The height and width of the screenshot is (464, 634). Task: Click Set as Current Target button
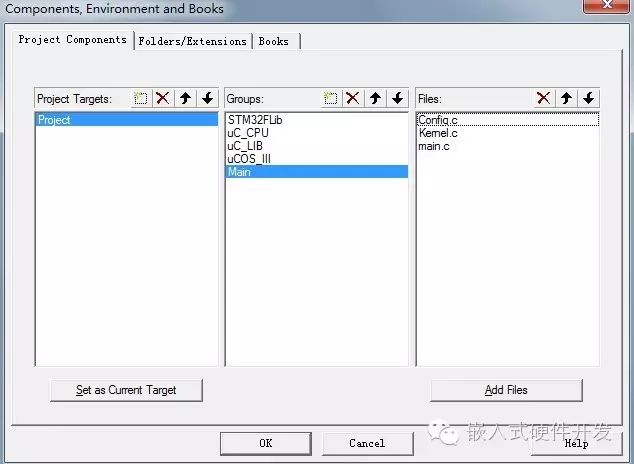coord(126,390)
